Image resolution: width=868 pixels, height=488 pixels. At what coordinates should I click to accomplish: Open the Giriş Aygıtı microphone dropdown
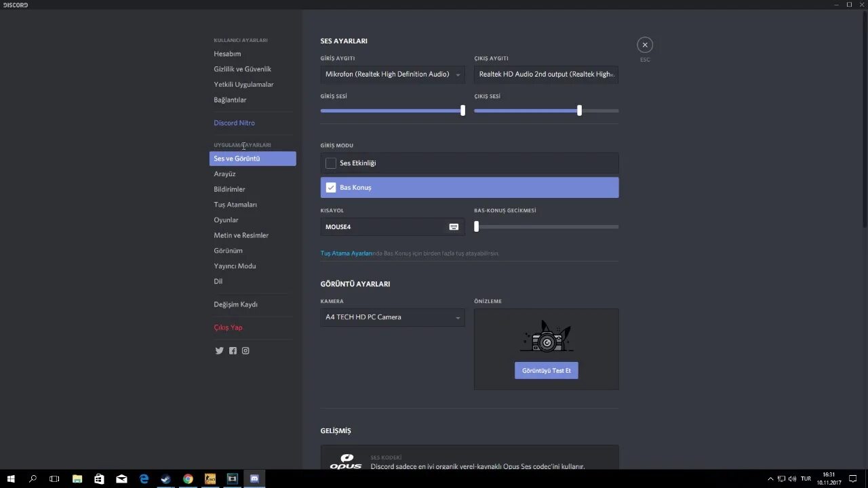pos(393,75)
